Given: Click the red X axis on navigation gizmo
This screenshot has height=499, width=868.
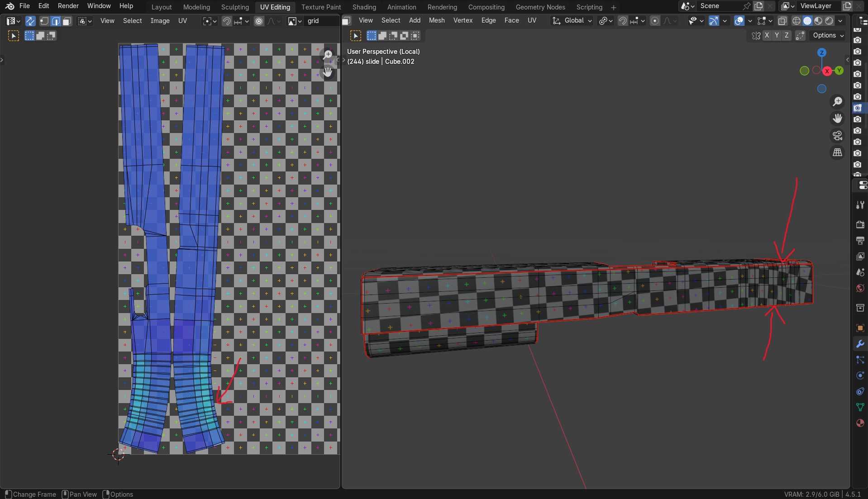Looking at the screenshot, I should [x=827, y=71].
